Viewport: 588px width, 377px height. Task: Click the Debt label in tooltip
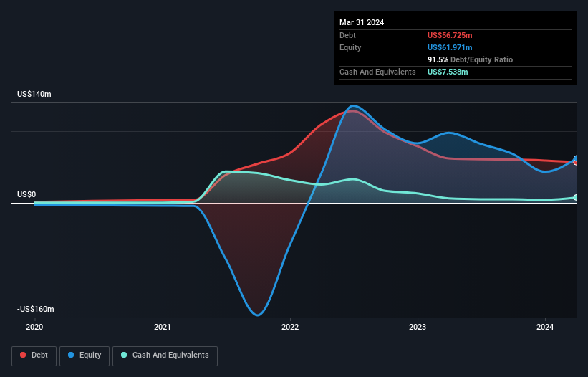click(x=347, y=35)
